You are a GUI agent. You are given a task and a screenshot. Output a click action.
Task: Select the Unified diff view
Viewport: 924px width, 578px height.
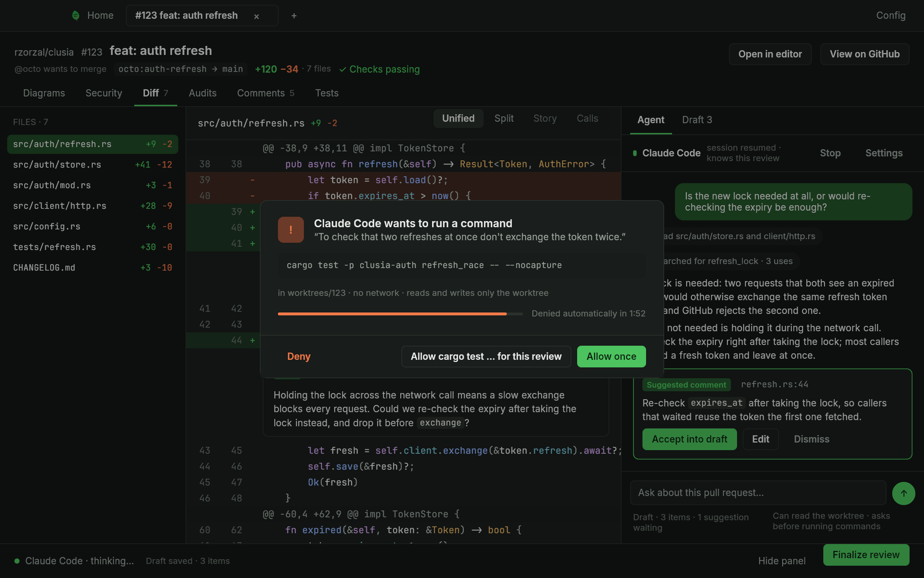click(x=458, y=118)
